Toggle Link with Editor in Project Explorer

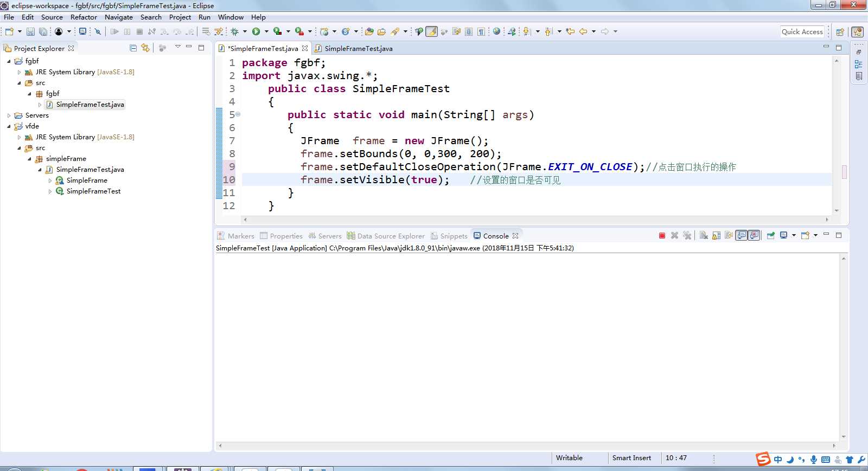(x=145, y=48)
